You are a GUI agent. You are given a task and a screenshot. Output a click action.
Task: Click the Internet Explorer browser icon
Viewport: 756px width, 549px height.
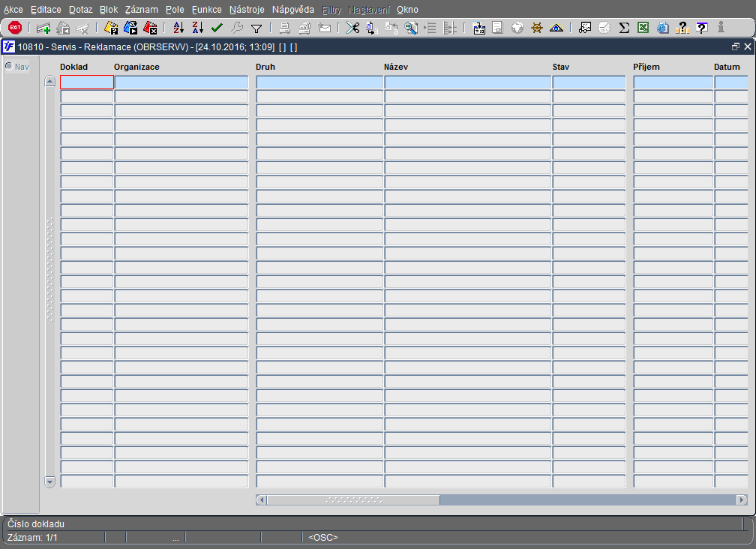click(x=663, y=28)
